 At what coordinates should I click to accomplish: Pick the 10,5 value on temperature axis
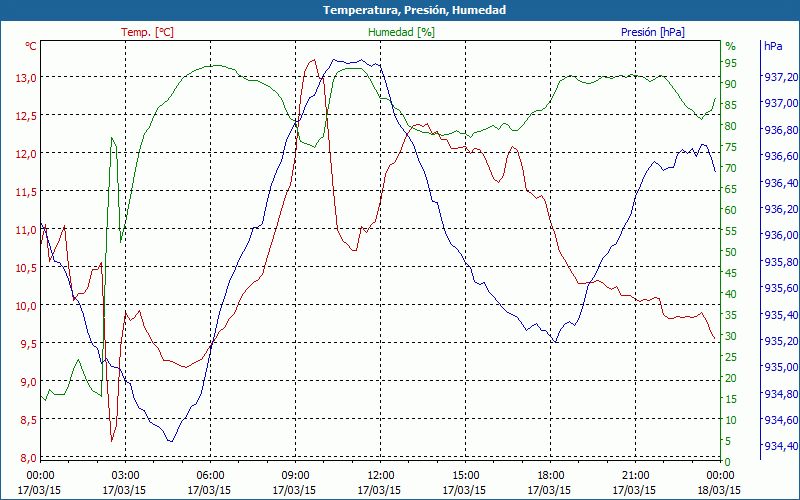click(x=28, y=267)
